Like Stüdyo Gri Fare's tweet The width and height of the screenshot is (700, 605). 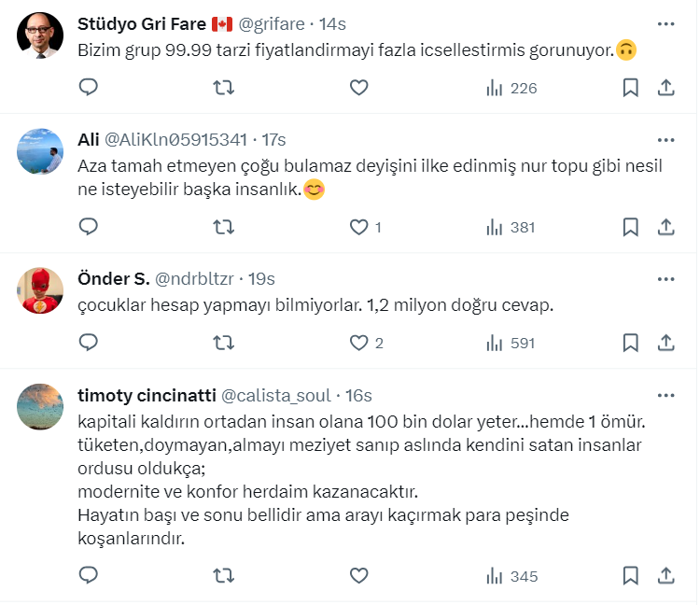pos(359,88)
